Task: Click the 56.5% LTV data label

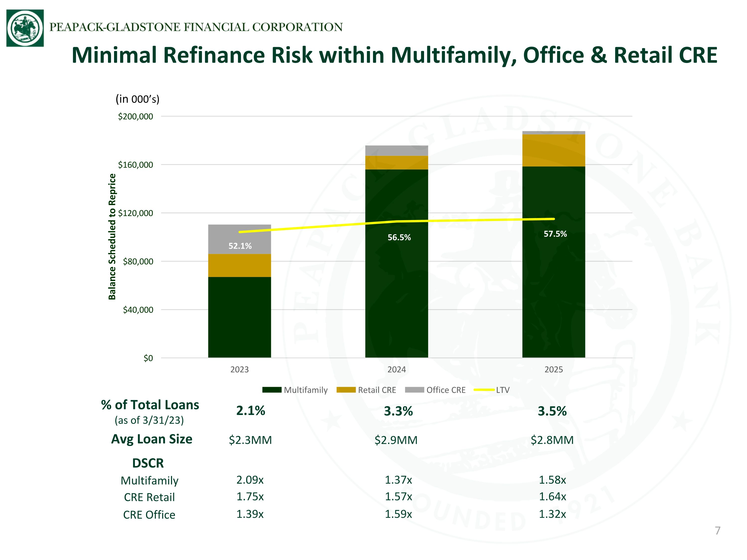Action: pos(399,237)
